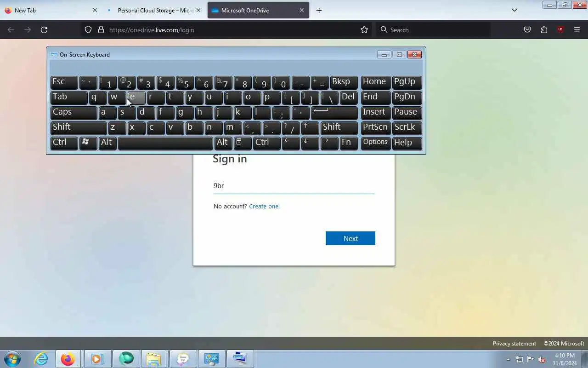
Task: Click the number 9 key
Action: 262,82
